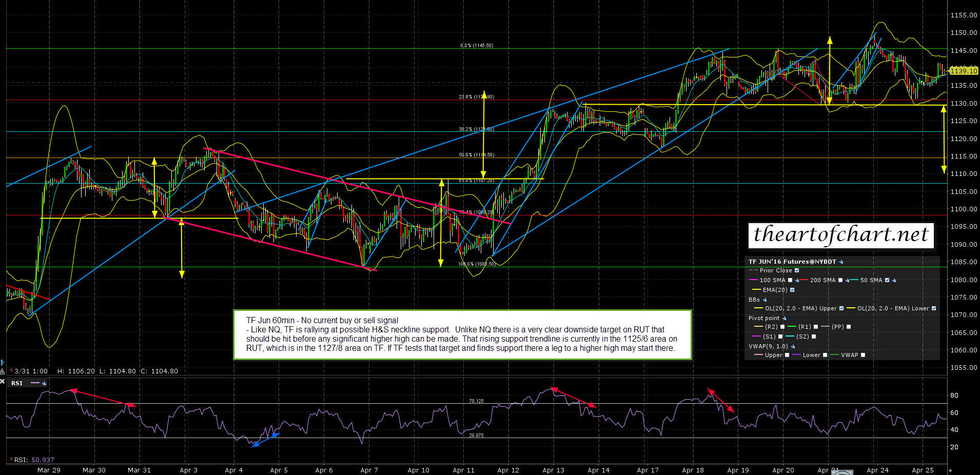Click the RSI wrench icon
This screenshot has width=980, height=475.
[44, 383]
